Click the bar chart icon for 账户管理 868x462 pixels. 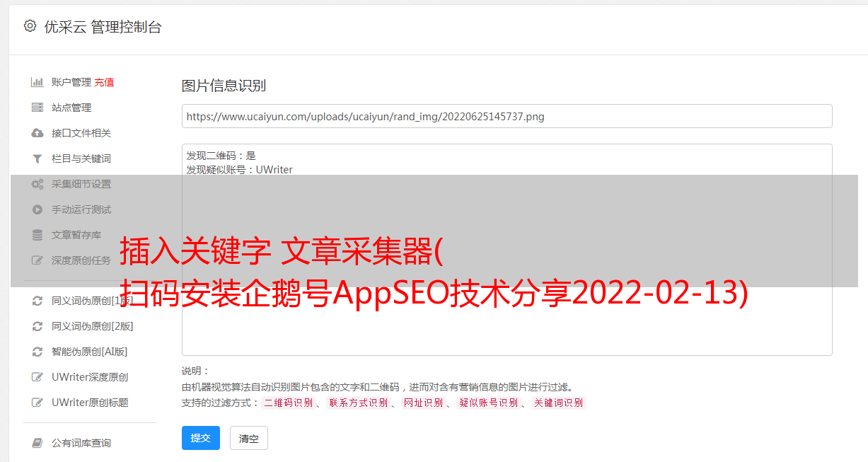37,82
